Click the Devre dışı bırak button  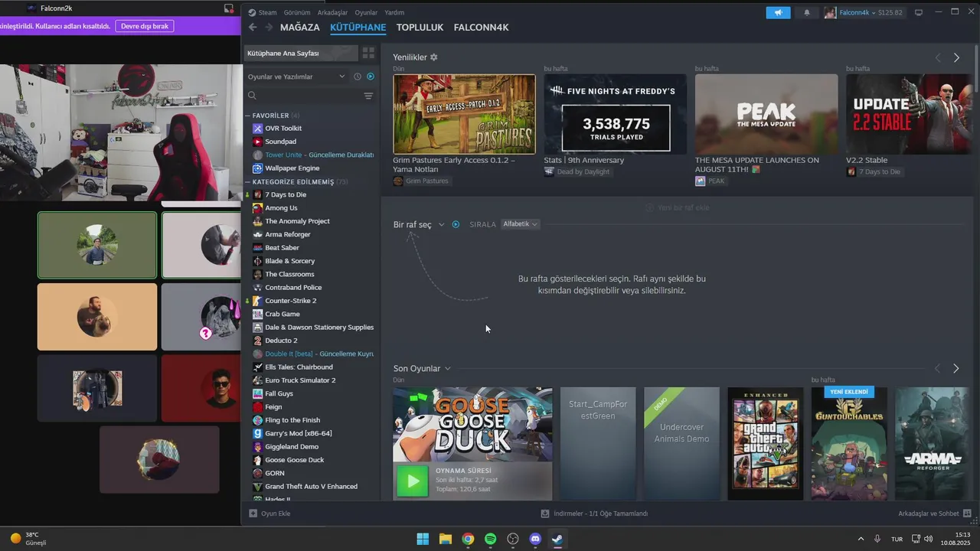pos(145,26)
